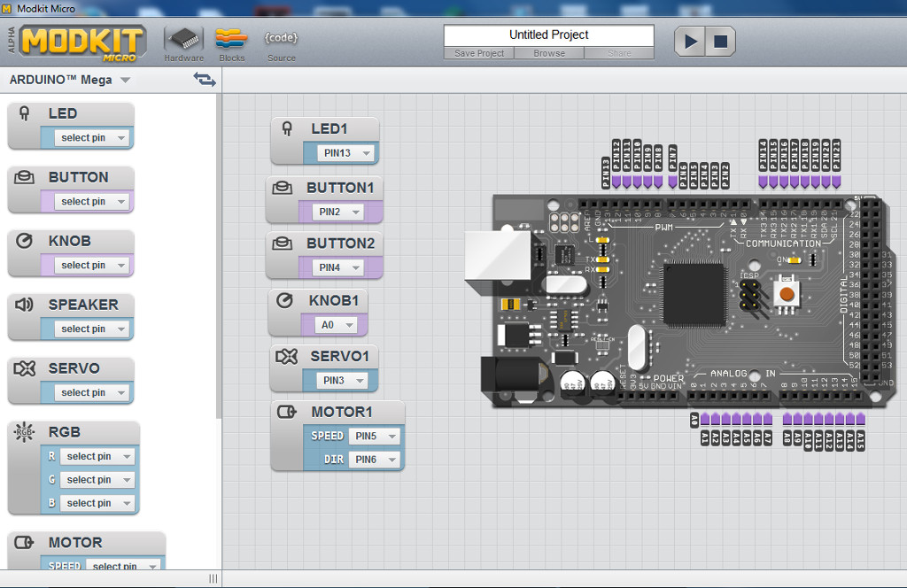Open the KNOB palette block's select pin dropdown
907x588 pixels.
pos(91,265)
